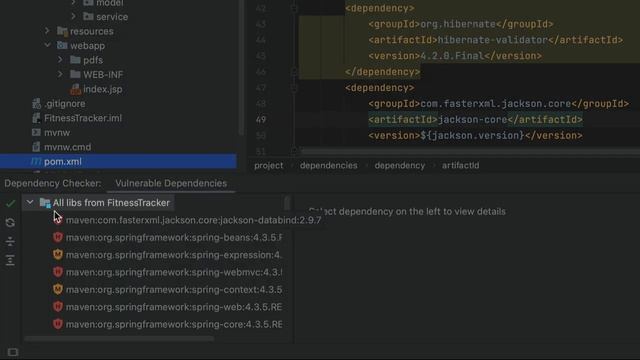Click the mvnw.cmd file icon

[x=36, y=147]
